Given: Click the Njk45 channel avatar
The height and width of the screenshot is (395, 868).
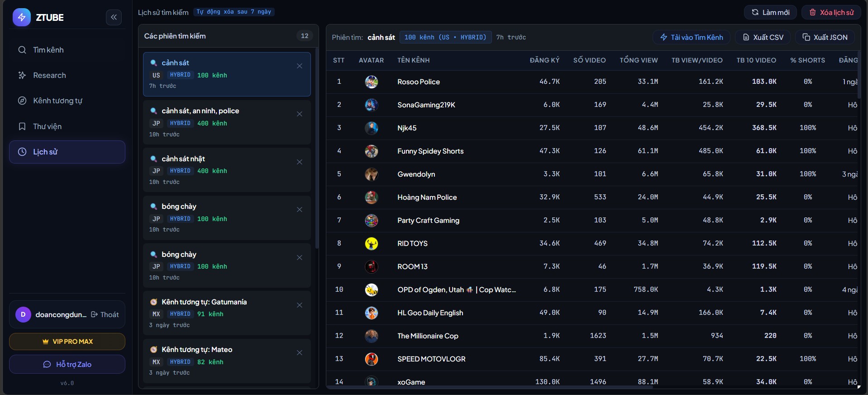Looking at the screenshot, I should coord(372,128).
